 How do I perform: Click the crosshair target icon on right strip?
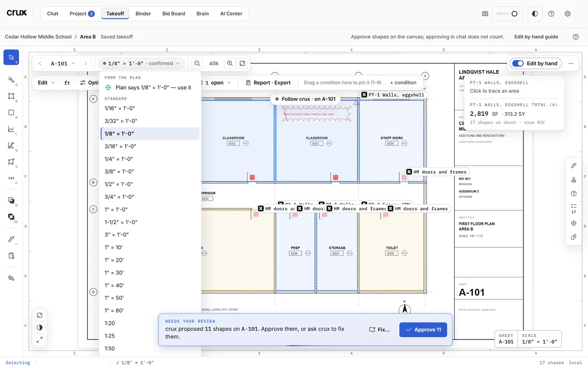573,223
